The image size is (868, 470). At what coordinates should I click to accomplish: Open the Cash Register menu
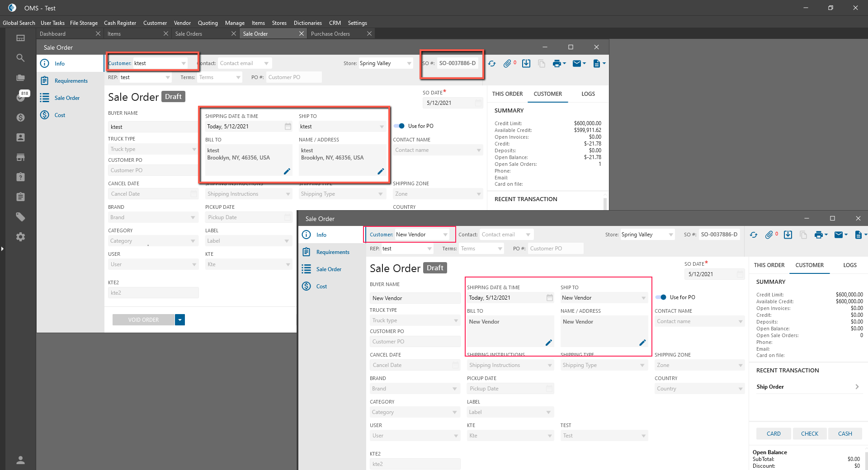tap(120, 23)
